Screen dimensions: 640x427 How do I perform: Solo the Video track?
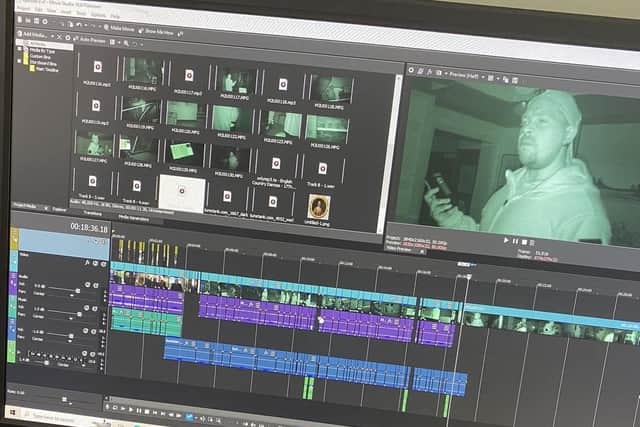[x=103, y=264]
